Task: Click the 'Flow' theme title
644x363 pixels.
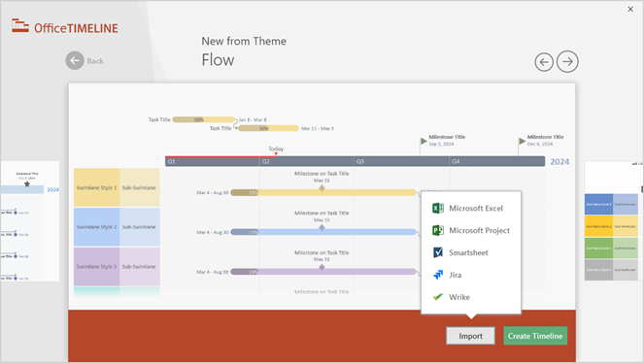Action: pyautogui.click(x=218, y=60)
